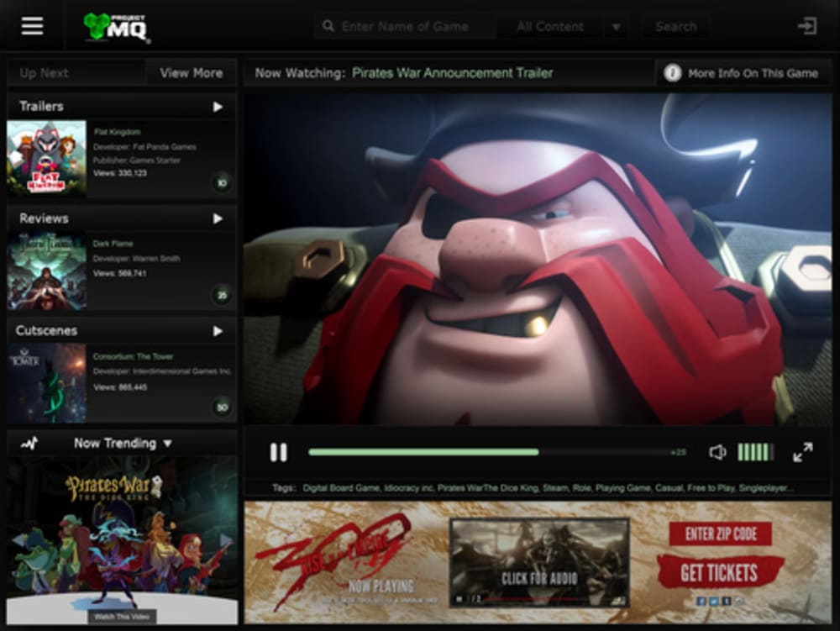Click the Search button

(676, 26)
